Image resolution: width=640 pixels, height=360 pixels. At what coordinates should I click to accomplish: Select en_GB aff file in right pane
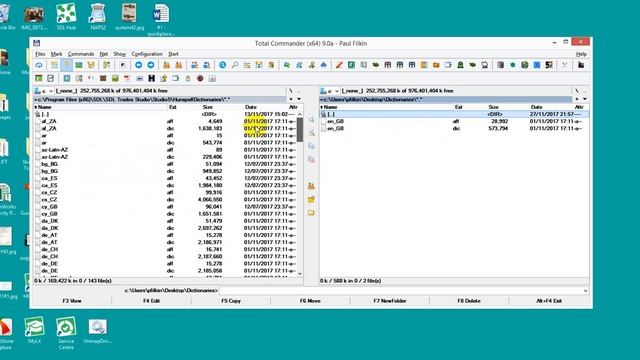click(x=454, y=121)
